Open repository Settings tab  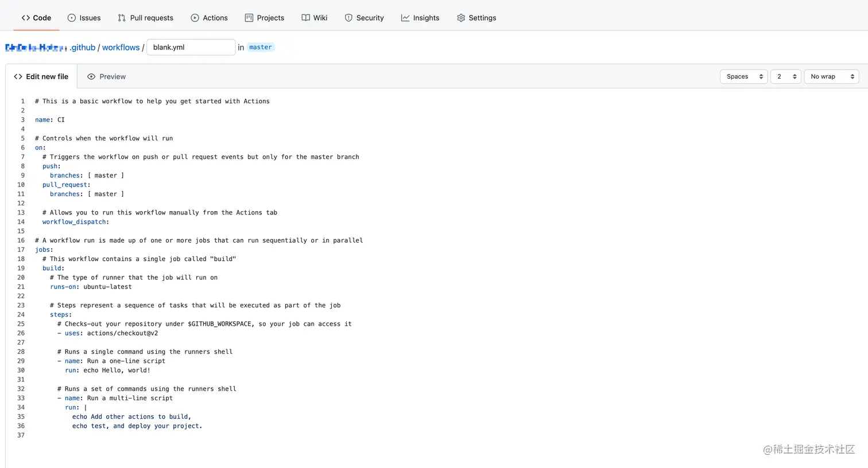click(476, 18)
